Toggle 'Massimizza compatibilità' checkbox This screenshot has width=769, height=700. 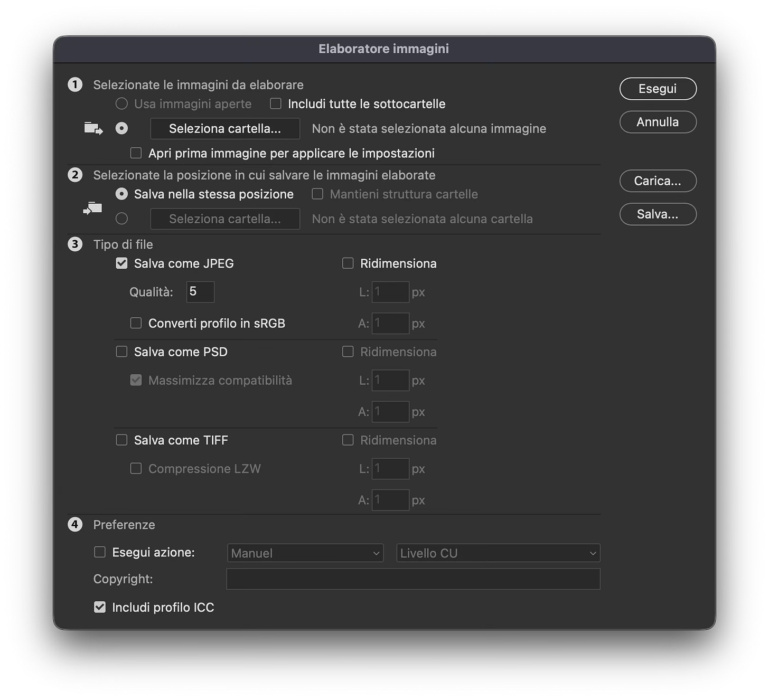click(x=136, y=380)
